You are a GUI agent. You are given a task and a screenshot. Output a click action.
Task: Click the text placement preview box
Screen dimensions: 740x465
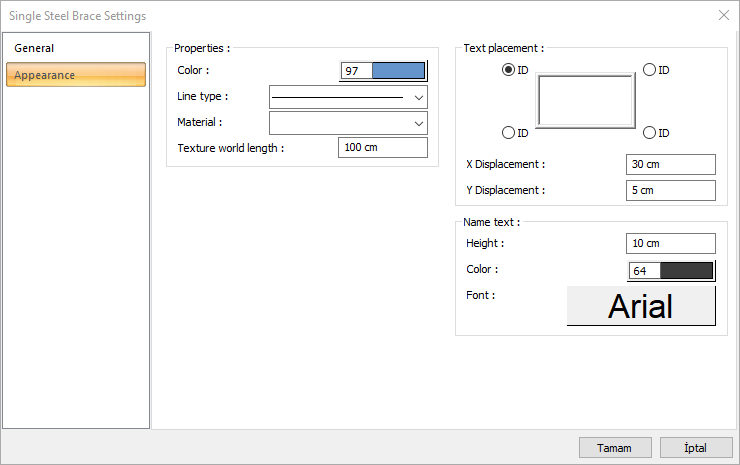click(x=586, y=100)
